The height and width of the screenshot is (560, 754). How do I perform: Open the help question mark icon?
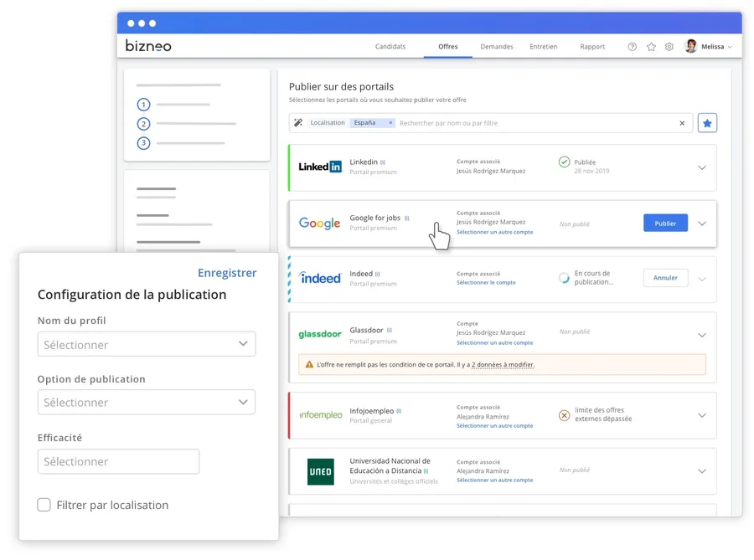[x=632, y=47]
